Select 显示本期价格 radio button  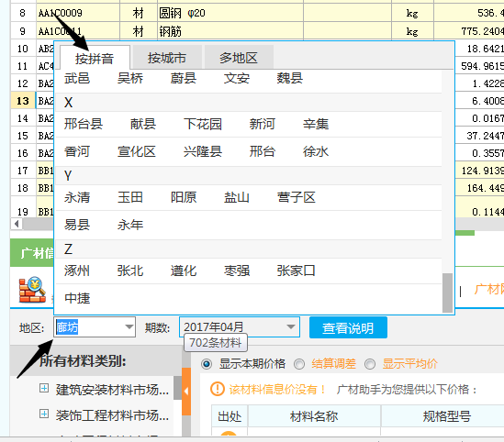point(207,364)
